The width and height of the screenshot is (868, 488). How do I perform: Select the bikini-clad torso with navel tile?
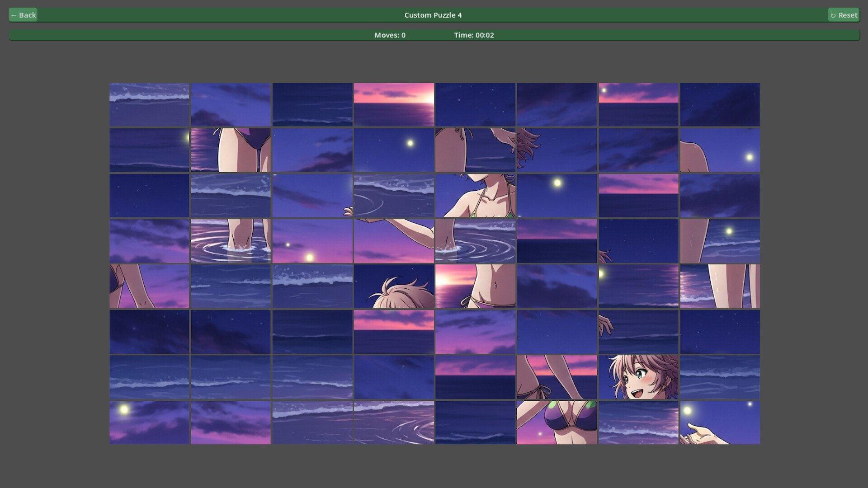[475, 286]
